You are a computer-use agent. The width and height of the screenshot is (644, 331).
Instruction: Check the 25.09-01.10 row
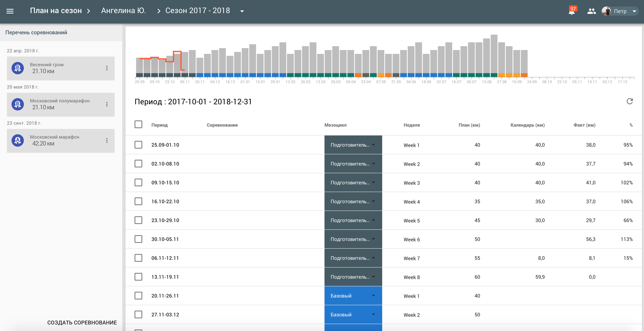point(138,145)
